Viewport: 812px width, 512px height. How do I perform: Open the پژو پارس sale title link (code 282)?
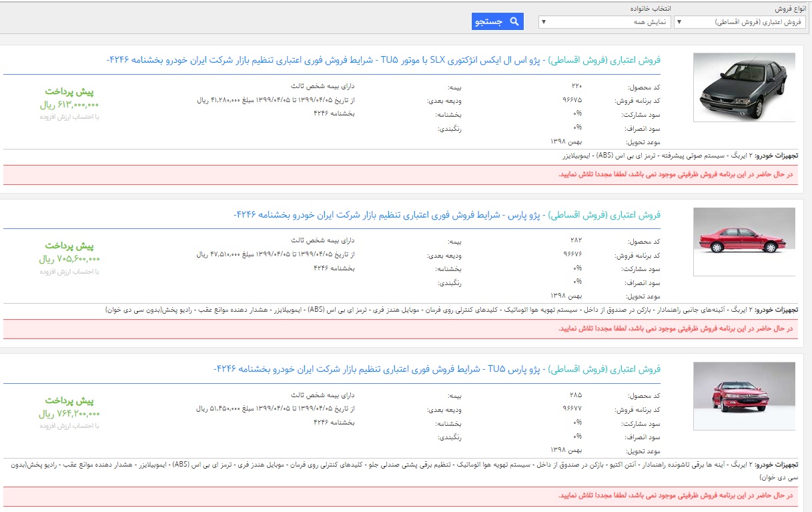coord(447,215)
